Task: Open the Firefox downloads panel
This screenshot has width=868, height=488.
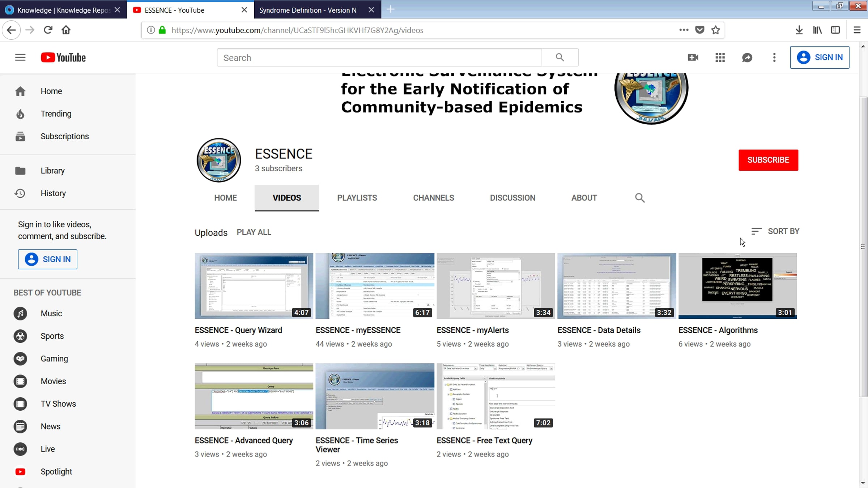Action: [799, 30]
